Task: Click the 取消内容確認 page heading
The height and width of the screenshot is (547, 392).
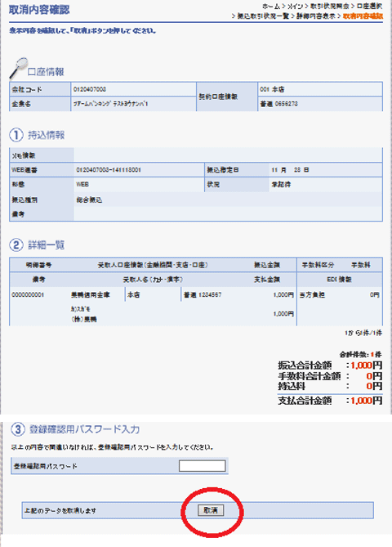Action: 39,10
